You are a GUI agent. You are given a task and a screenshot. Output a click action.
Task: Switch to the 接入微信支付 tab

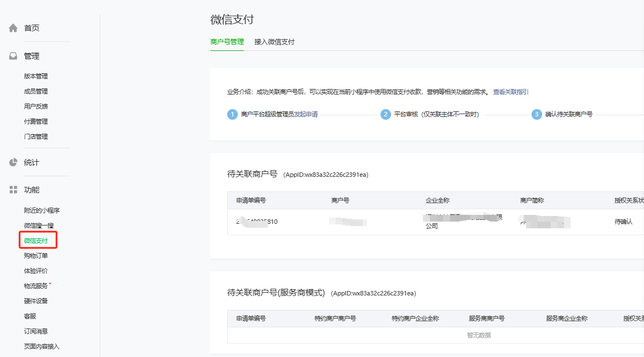coord(274,42)
